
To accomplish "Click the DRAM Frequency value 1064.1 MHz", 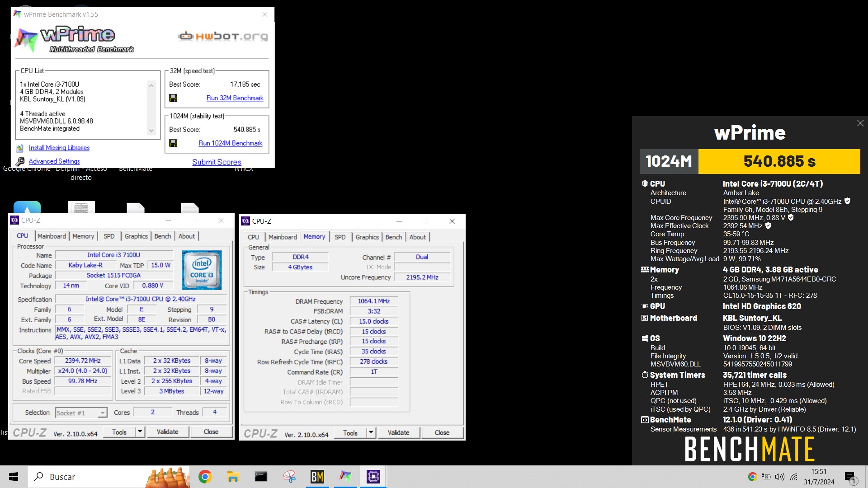I will coord(374,301).
